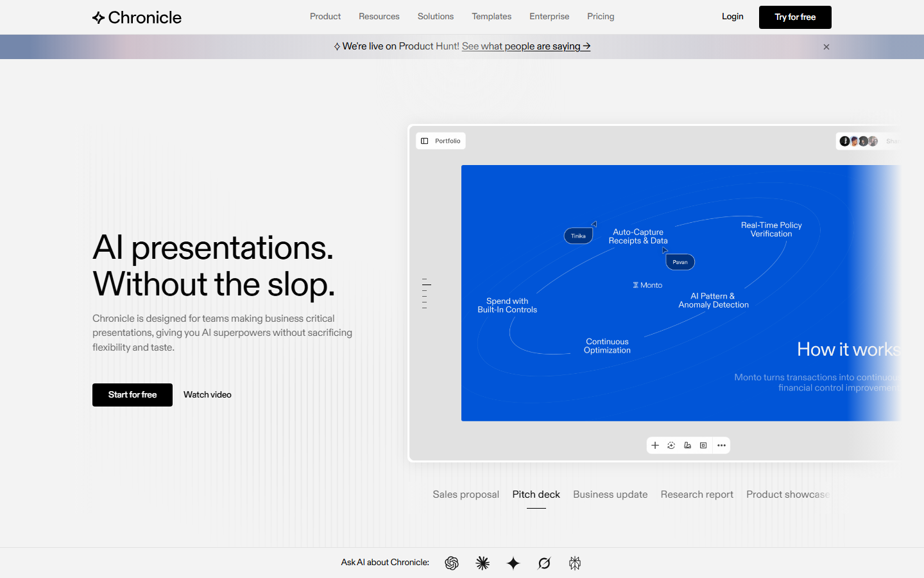Screen dimensions: 924x578
Task: Dismiss the Product Hunt announcement banner
Action: tap(826, 46)
